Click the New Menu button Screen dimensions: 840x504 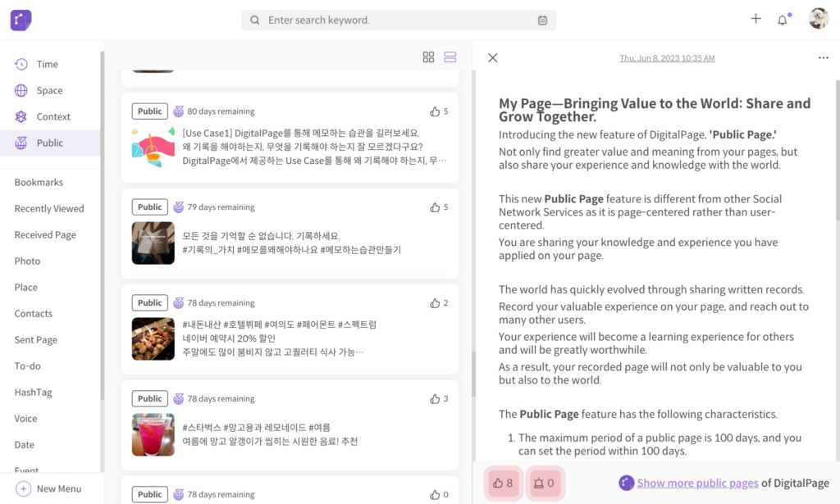coord(48,489)
